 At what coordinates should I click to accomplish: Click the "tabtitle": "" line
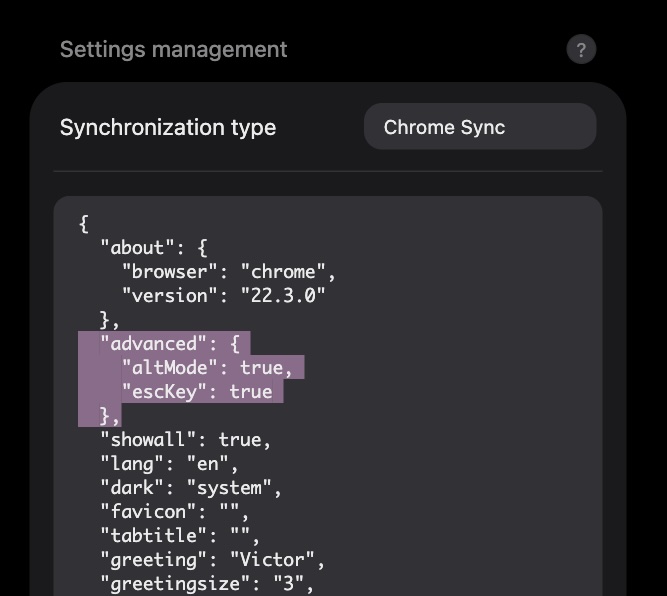(180, 535)
